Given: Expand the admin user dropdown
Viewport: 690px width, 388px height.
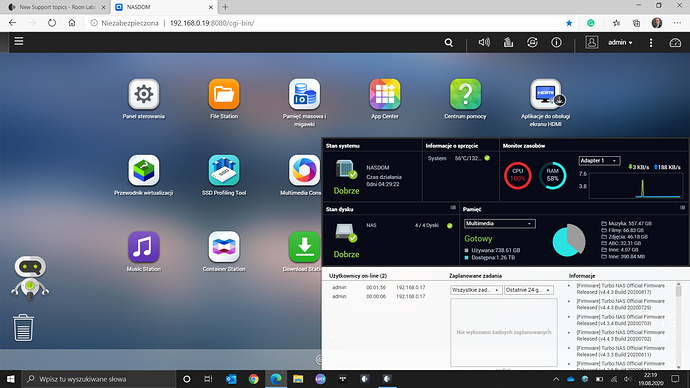Looking at the screenshot, I should [x=620, y=43].
